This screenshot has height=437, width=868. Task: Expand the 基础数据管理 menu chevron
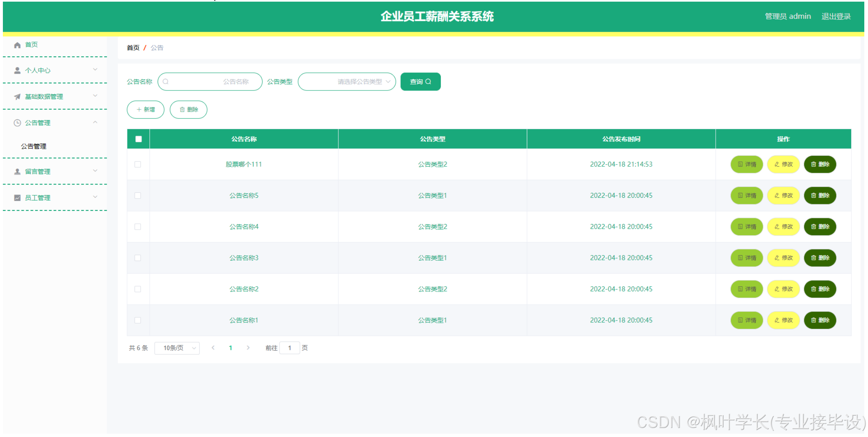95,96
